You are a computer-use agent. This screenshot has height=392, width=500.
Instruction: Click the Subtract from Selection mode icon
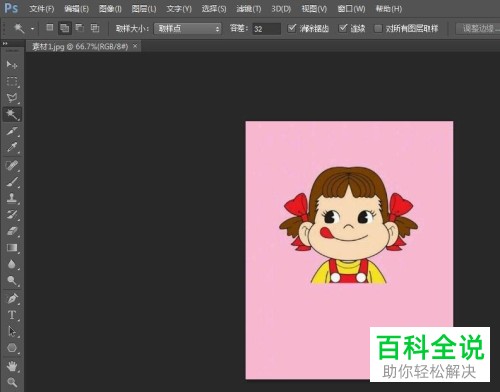pos(80,28)
